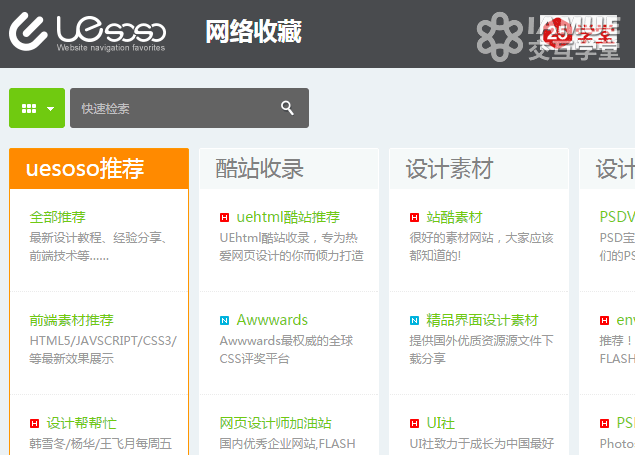Click the H badge beside UI社
This screenshot has height=455, width=635.
(414, 424)
